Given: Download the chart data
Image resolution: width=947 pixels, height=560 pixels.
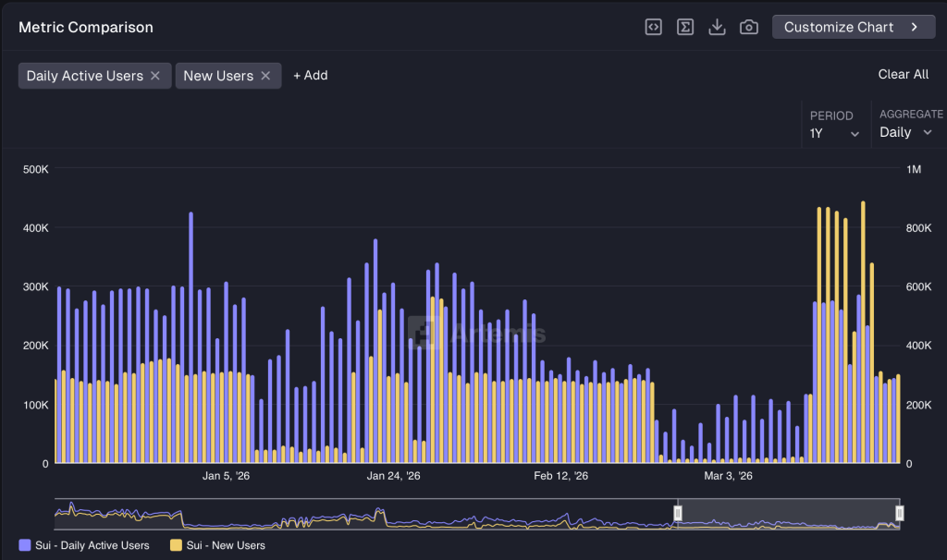Looking at the screenshot, I should click(717, 27).
